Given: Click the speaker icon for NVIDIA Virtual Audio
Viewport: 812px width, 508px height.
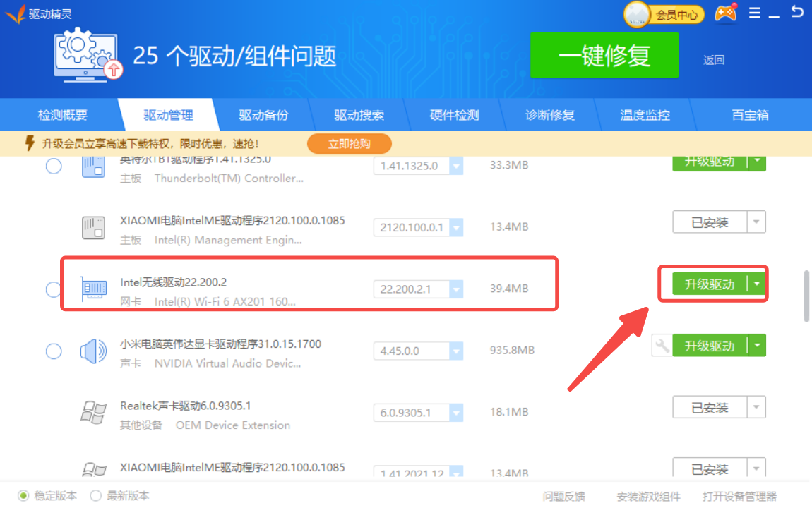Looking at the screenshot, I should 95,351.
